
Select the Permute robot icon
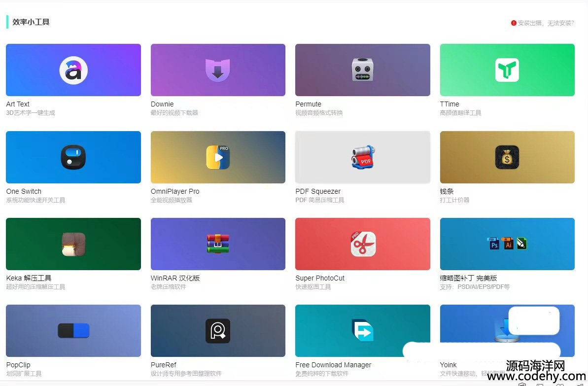click(362, 70)
